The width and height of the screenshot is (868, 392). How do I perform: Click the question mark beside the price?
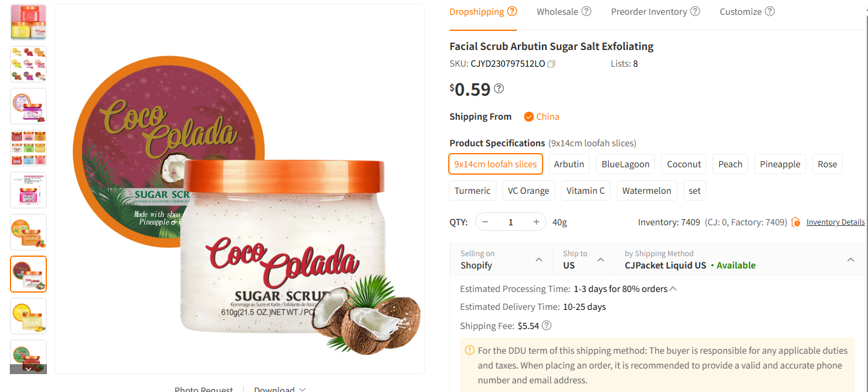498,88
